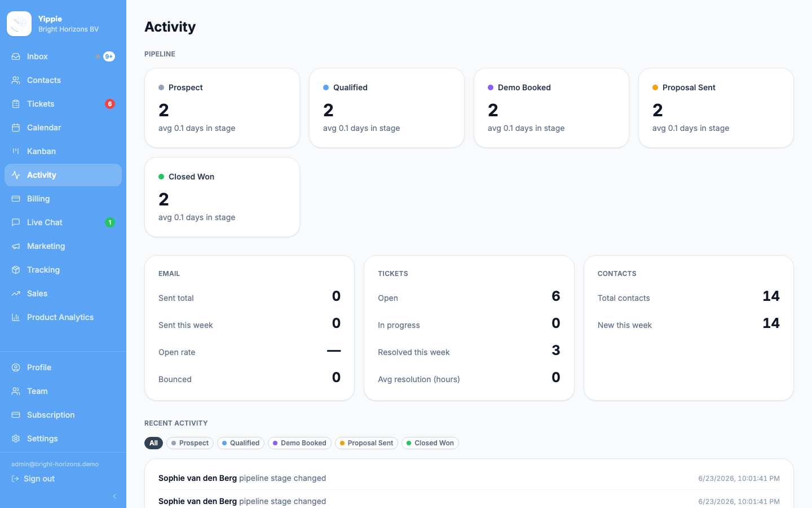Viewport: 812px width, 508px height.
Task: Click the Marketing megaphone icon
Action: click(16, 246)
